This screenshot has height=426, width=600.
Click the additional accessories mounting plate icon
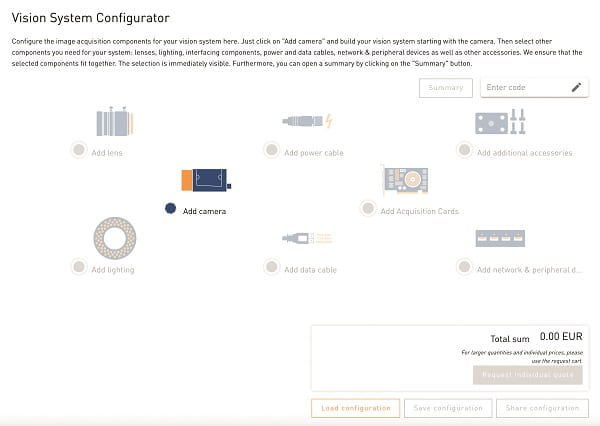(500, 122)
